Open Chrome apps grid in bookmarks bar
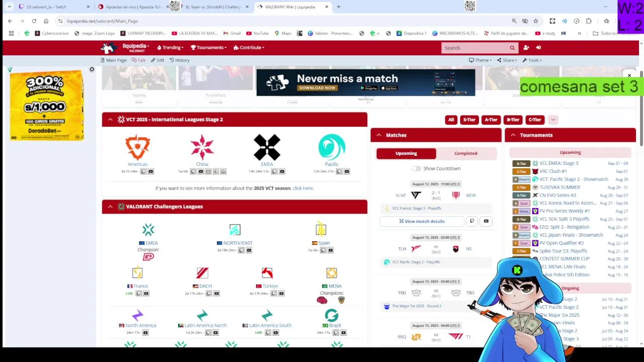 coord(11,33)
